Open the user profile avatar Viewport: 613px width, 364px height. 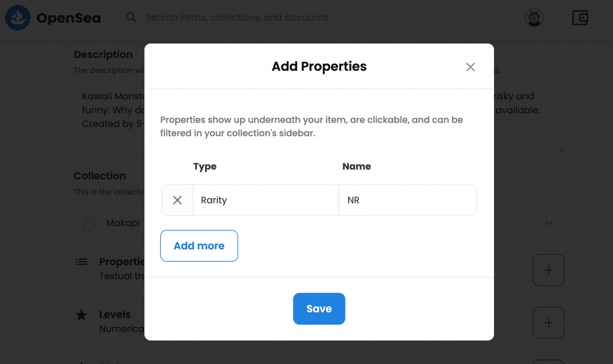pos(534,18)
